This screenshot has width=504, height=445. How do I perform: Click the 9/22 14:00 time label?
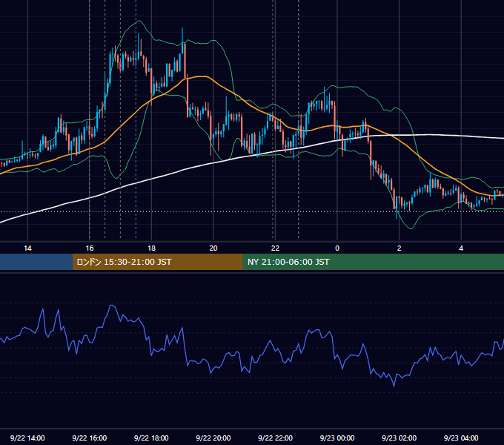pos(27,438)
